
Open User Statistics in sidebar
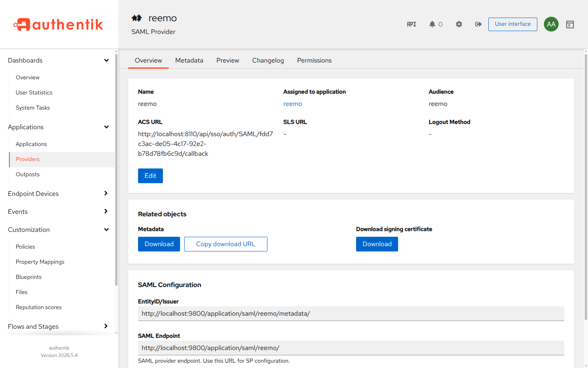click(x=62, y=92)
